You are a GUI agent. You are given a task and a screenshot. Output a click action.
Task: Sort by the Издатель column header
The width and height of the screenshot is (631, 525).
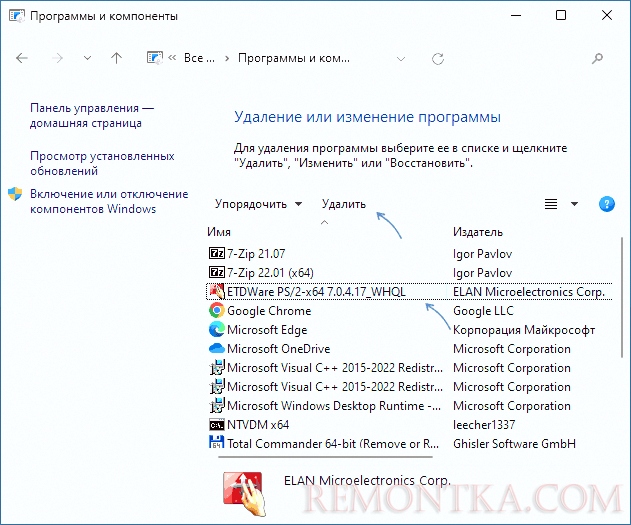click(478, 232)
